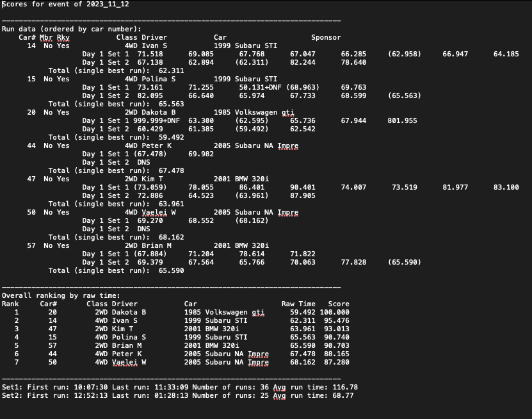
Task: Click the "83.100" time in Kim T's row
Action: click(506, 187)
